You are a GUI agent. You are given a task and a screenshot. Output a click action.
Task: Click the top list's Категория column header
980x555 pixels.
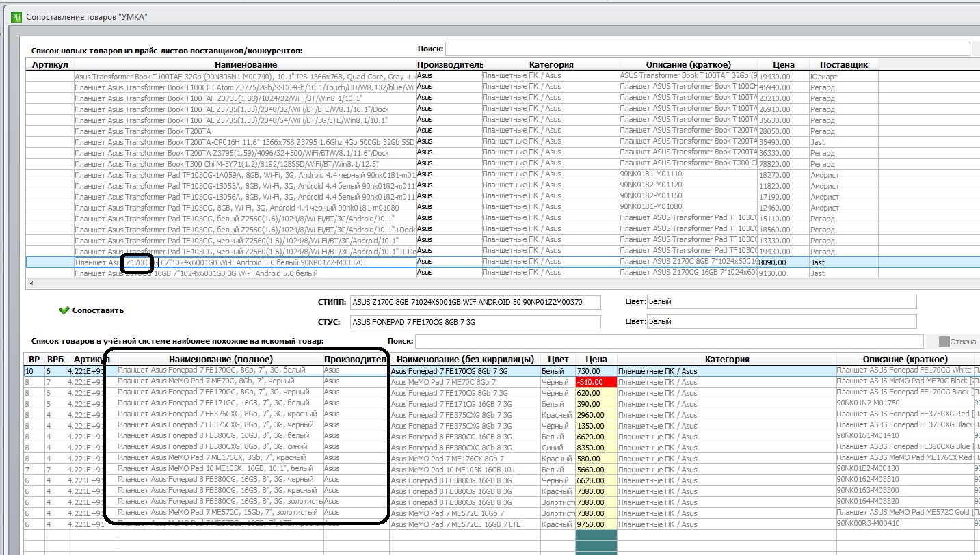tap(551, 64)
